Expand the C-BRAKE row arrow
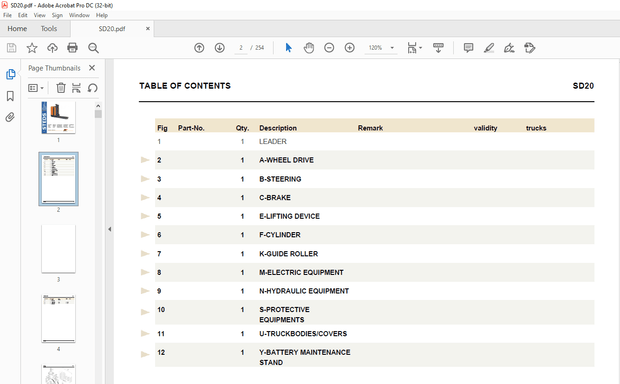The height and width of the screenshot is (384, 620). (x=145, y=197)
